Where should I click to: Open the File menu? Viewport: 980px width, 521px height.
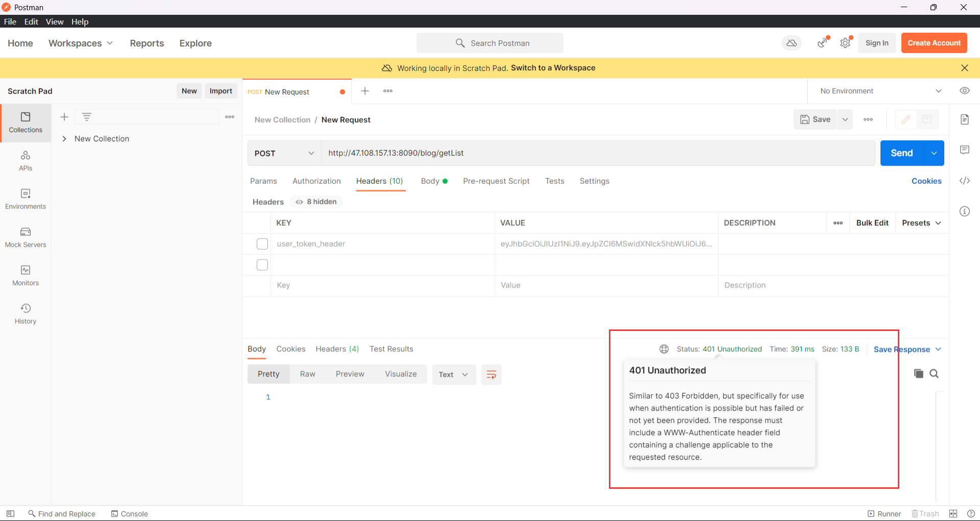coord(10,21)
